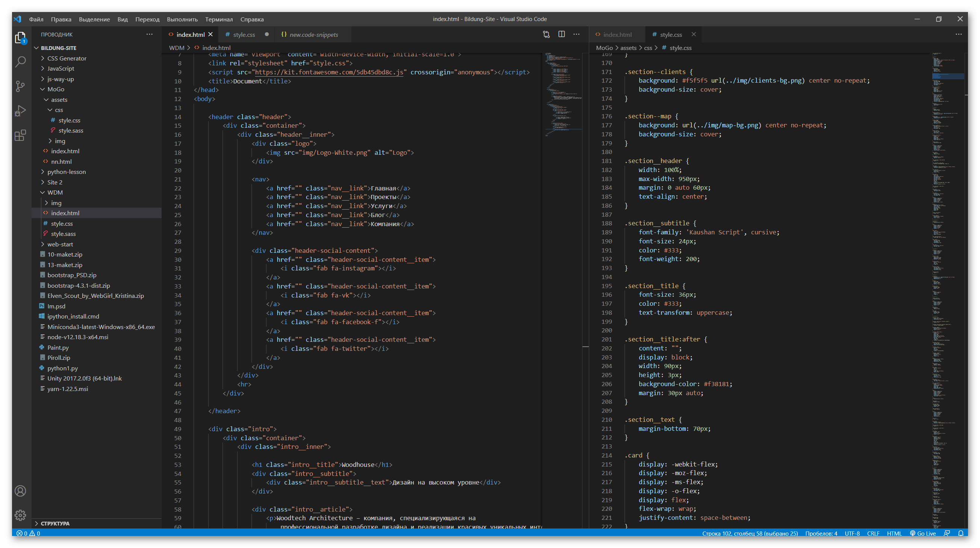
Task: Expand the CSS Generator folder
Action: 67,58
